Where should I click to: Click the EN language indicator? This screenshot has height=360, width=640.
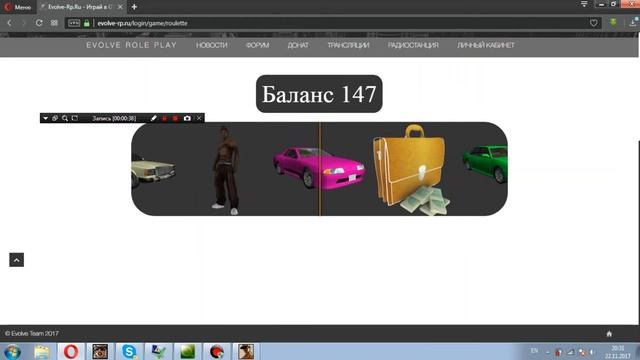[534, 351]
